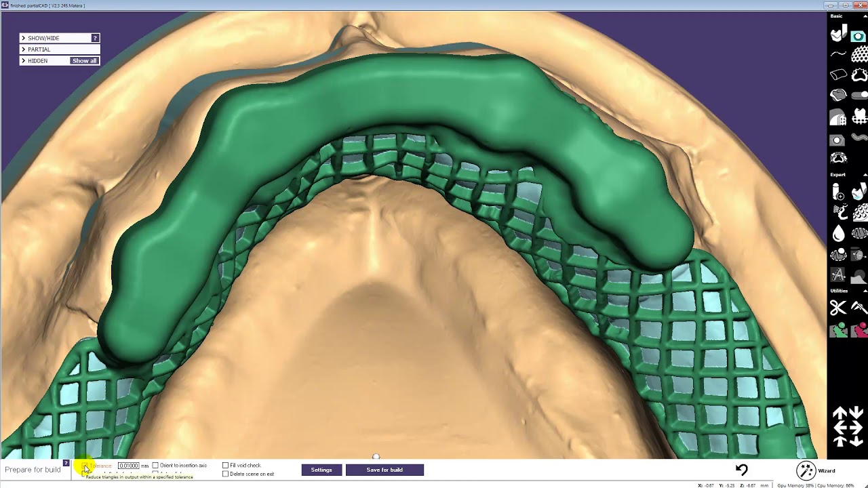The image size is (868, 488).
Task: Select the letter A text engraving tool
Action: coord(838,275)
